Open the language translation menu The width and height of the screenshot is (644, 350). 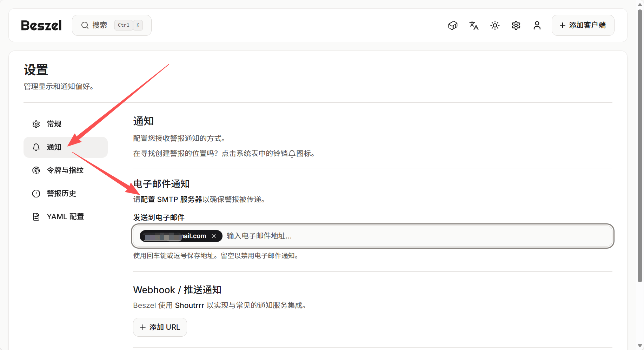[x=474, y=25]
